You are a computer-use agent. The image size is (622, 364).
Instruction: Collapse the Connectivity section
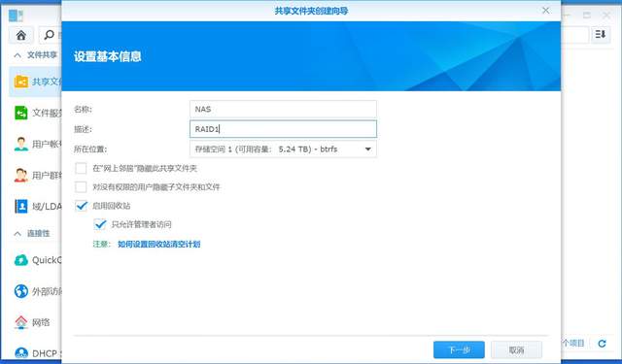click(17, 234)
